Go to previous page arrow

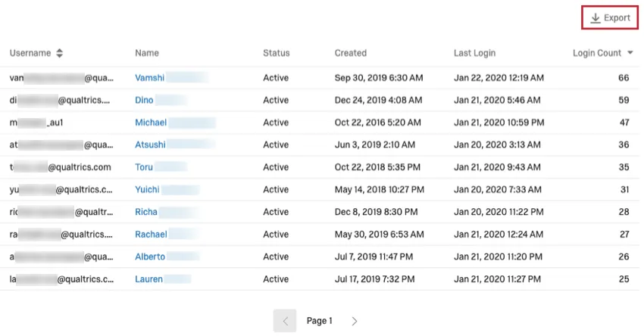click(x=285, y=321)
